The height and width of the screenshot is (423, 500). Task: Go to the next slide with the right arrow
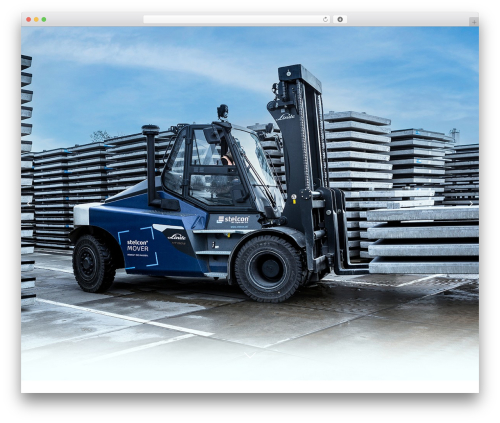click(471, 204)
